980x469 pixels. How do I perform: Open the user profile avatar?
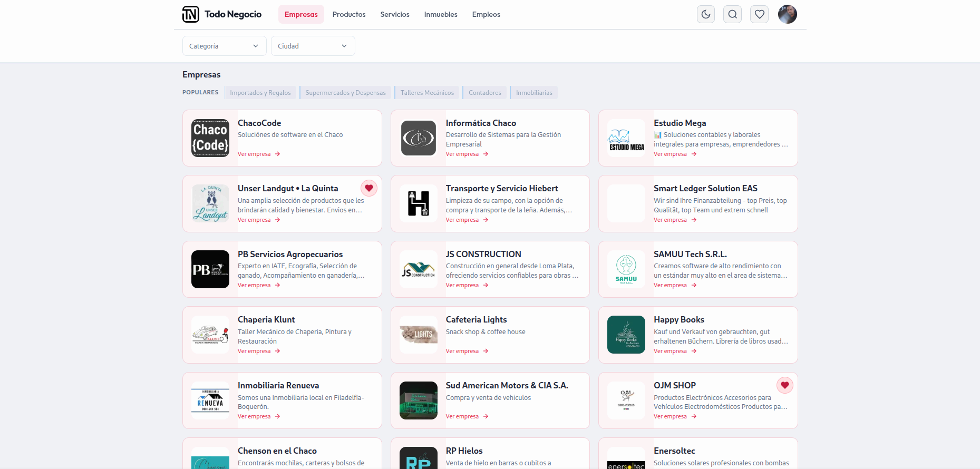(787, 14)
